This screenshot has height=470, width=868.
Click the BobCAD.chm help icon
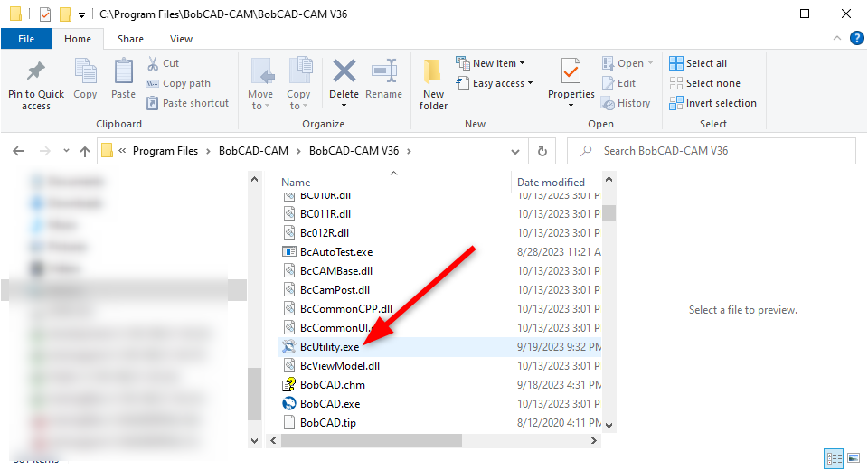(x=289, y=385)
